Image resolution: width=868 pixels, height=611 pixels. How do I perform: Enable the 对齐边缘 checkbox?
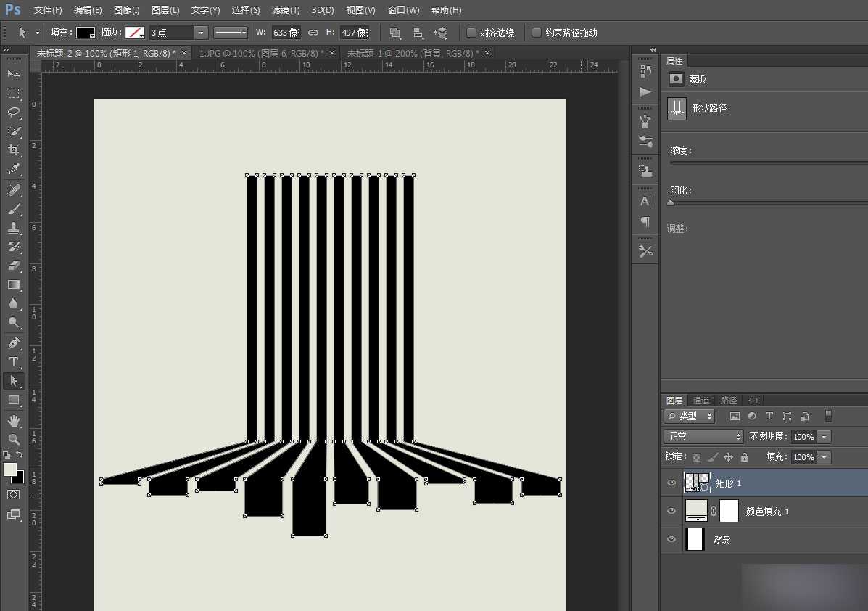[471, 33]
